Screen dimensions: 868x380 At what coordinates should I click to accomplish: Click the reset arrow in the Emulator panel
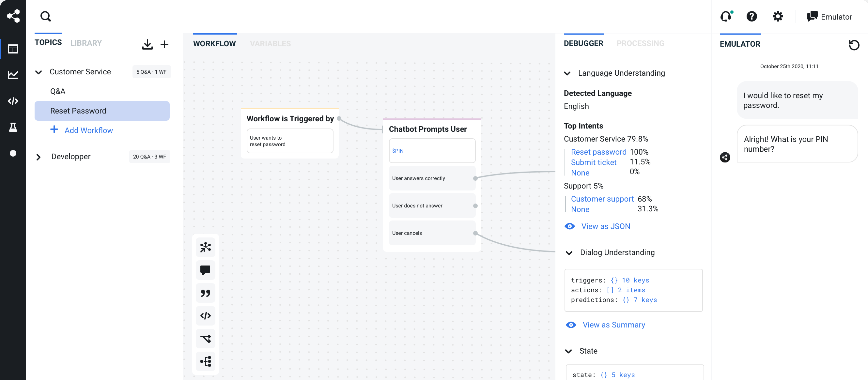(854, 45)
